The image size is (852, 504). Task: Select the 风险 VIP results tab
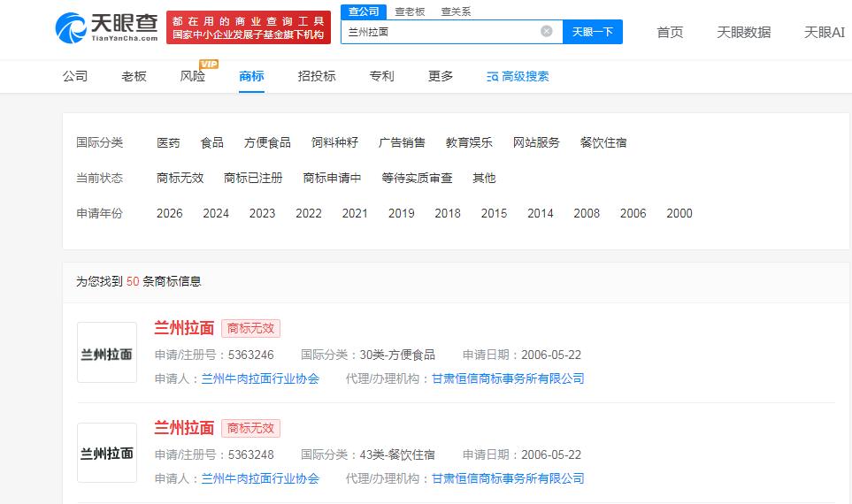tap(193, 76)
